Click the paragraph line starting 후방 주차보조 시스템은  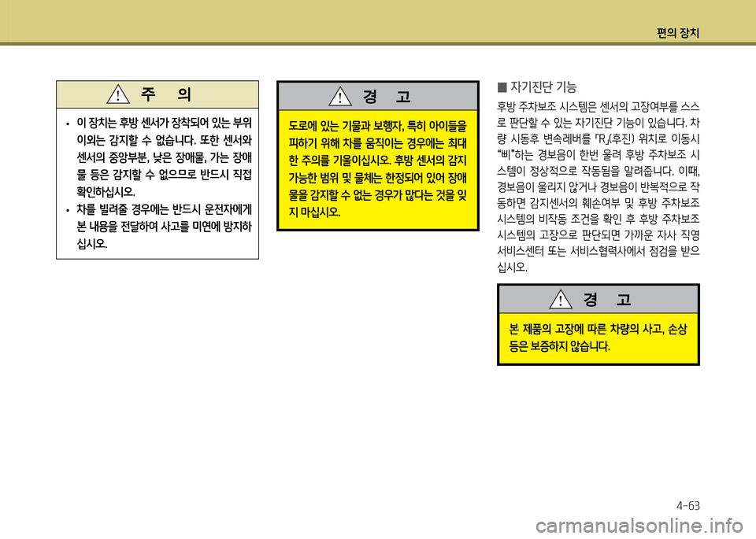tap(598, 106)
